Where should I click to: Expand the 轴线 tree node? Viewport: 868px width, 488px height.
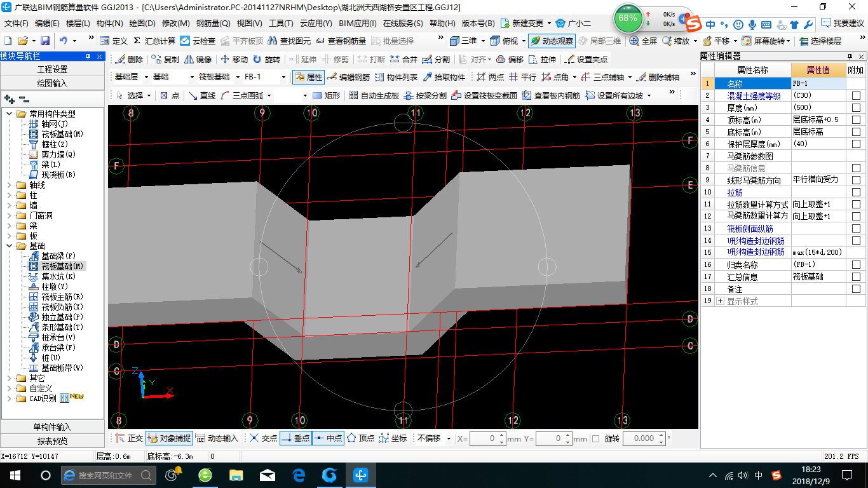(x=9, y=185)
